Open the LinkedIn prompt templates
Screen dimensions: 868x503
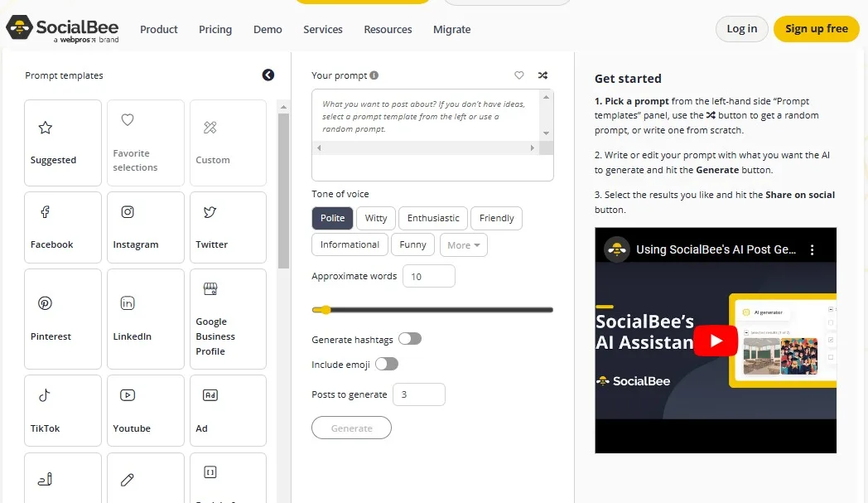click(145, 319)
